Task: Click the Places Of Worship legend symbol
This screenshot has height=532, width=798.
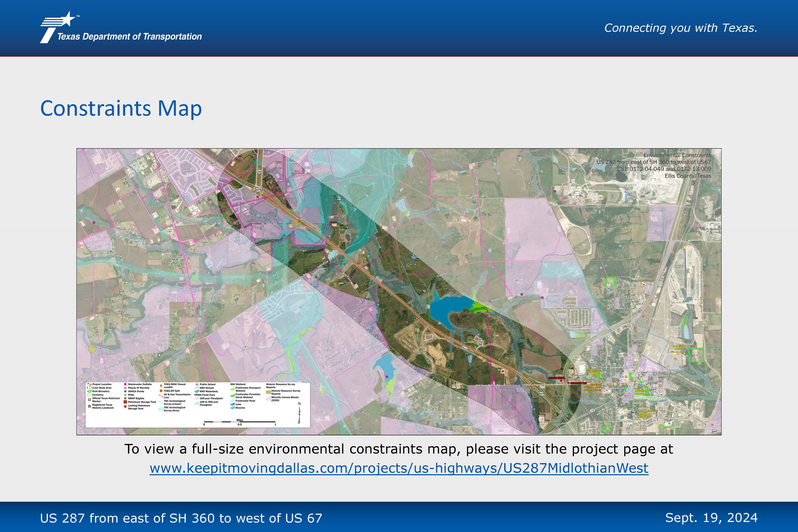Action: (x=125, y=388)
